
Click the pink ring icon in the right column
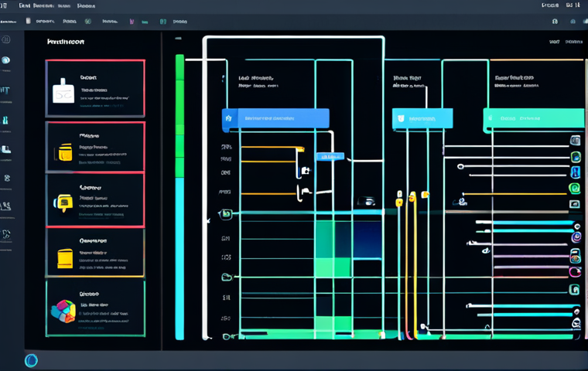(575, 271)
